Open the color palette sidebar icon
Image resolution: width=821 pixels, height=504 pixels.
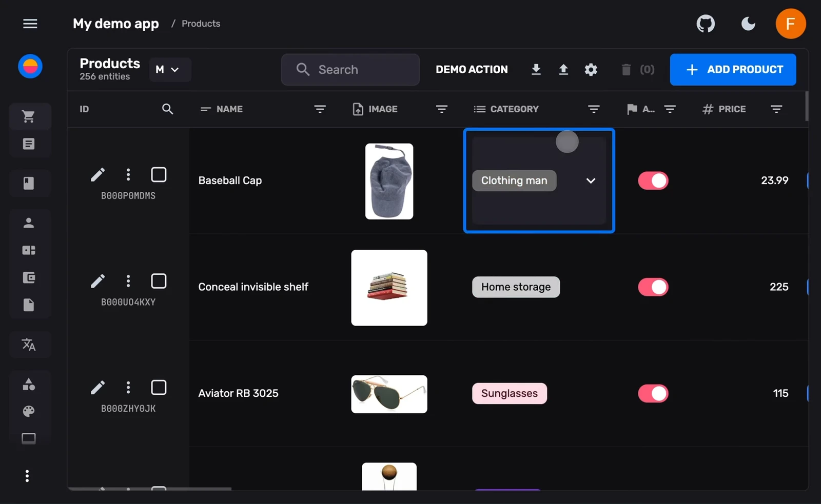(29, 411)
